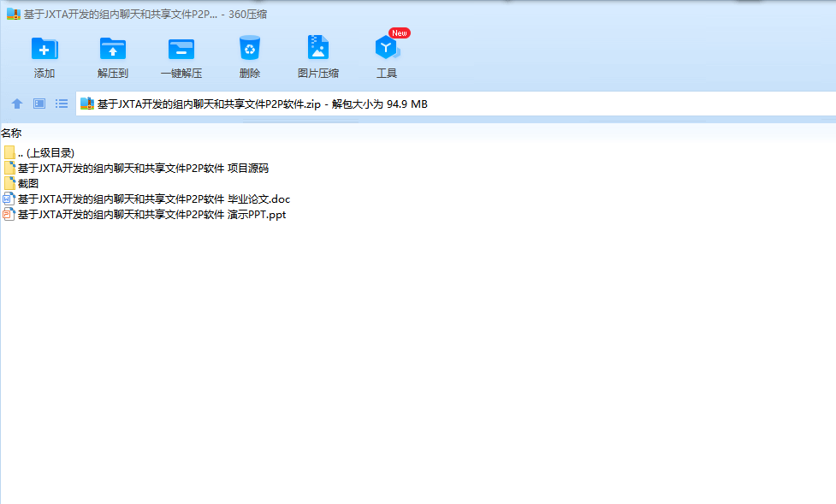Select the 演示PPT.ppt file name

[151, 215]
